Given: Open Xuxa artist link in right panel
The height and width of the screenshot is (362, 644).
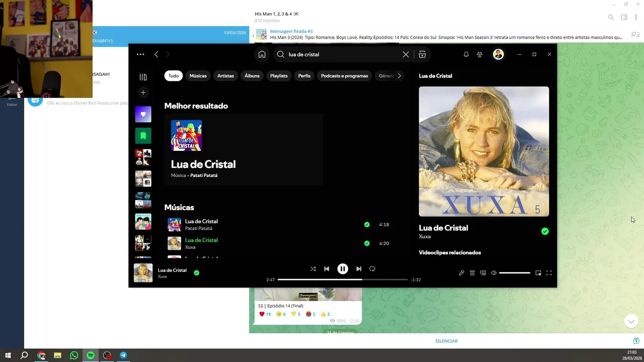Looking at the screenshot, I should (x=425, y=237).
